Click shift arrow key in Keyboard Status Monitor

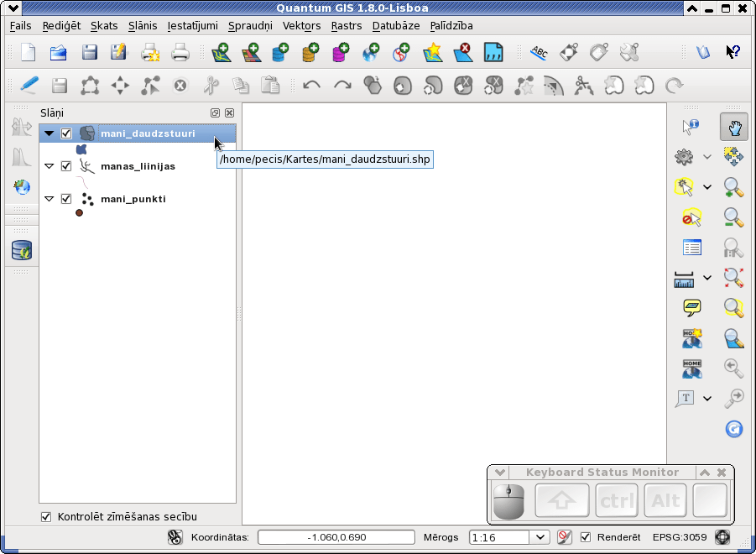tap(561, 500)
